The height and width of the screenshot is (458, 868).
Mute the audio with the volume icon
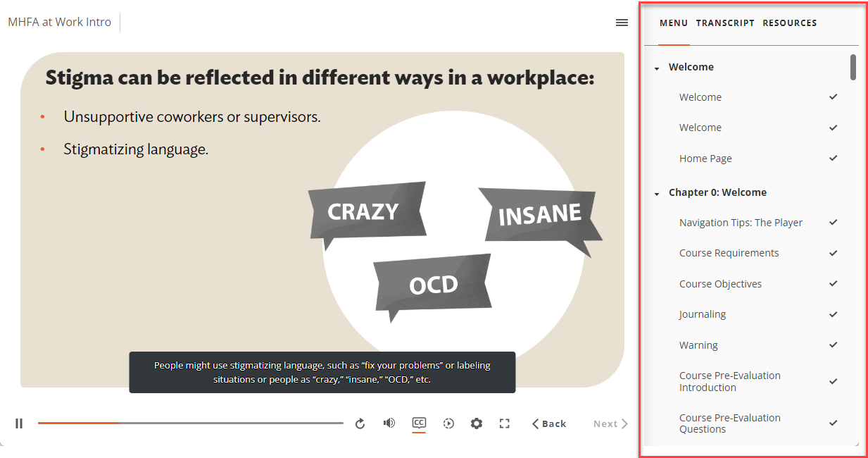[x=389, y=423]
